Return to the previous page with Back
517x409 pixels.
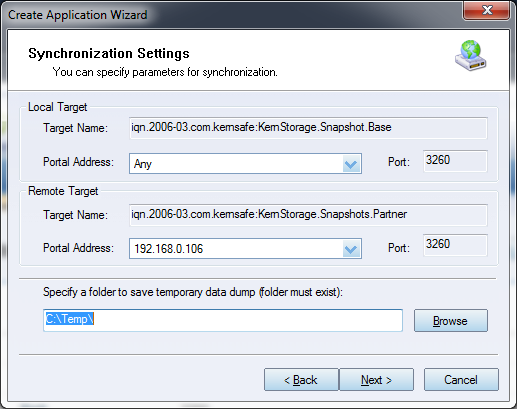click(x=301, y=380)
